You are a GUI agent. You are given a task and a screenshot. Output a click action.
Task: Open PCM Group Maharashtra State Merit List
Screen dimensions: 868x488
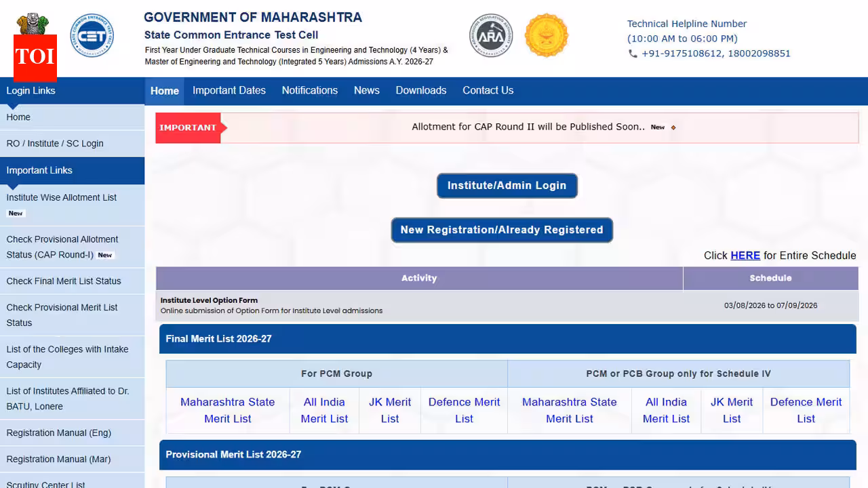coord(228,410)
